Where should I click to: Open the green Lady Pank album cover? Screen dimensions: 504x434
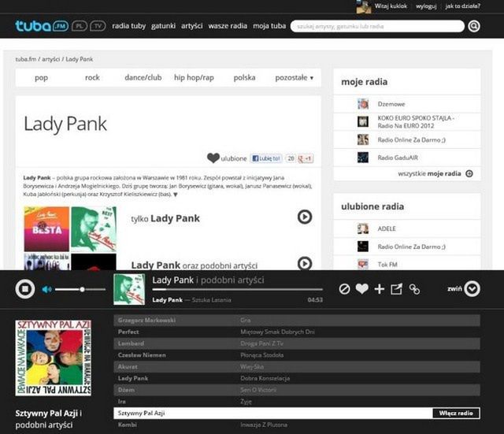[94, 229]
